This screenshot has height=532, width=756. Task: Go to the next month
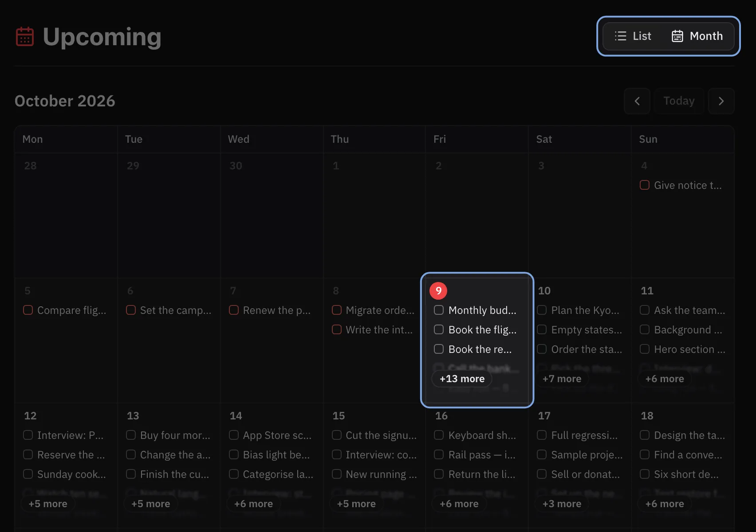pos(721,101)
